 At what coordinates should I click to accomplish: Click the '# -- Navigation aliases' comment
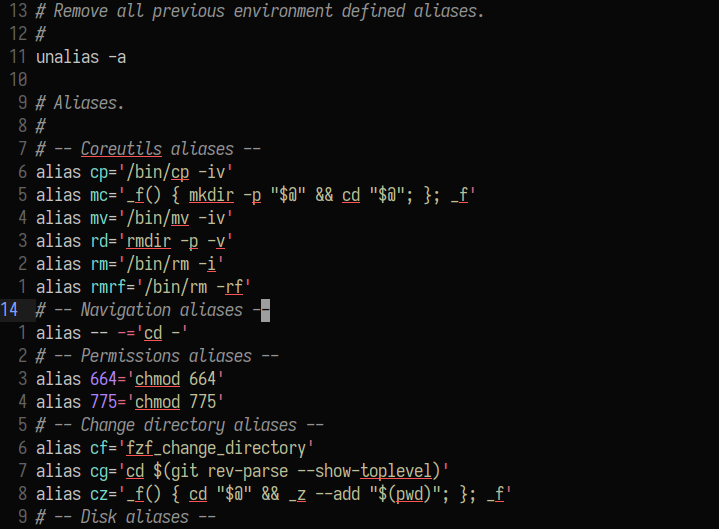153,310
